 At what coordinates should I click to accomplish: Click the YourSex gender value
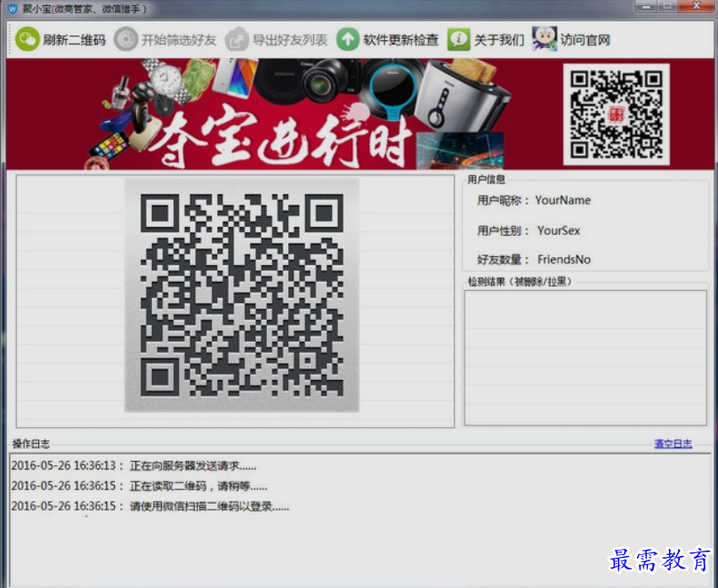[559, 230]
